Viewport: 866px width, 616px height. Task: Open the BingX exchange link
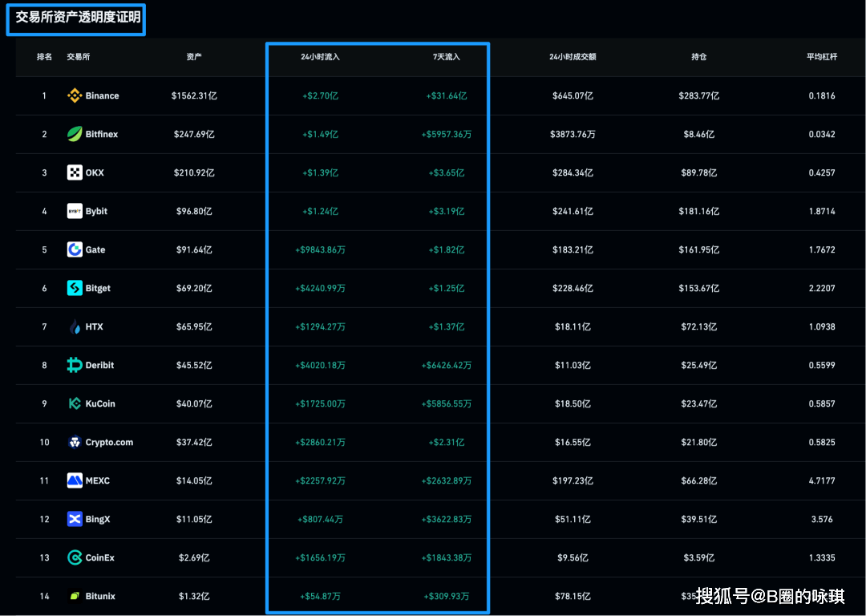[x=98, y=519]
